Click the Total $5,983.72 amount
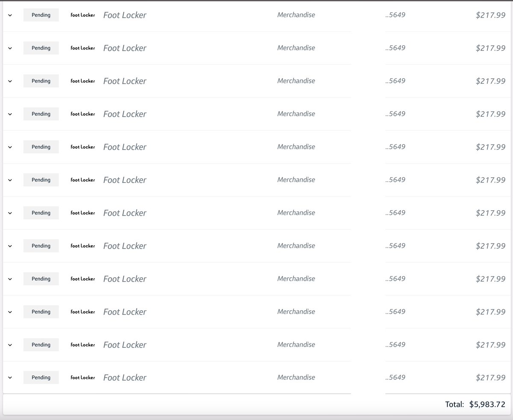Viewport: 513px width, 420px height. (487, 404)
